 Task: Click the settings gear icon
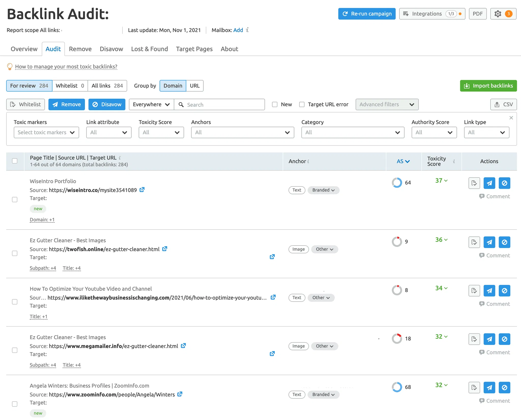click(498, 14)
